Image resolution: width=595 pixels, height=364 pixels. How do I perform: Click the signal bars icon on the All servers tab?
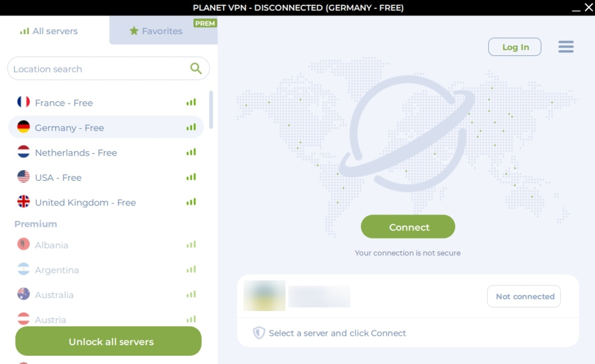[x=23, y=31]
